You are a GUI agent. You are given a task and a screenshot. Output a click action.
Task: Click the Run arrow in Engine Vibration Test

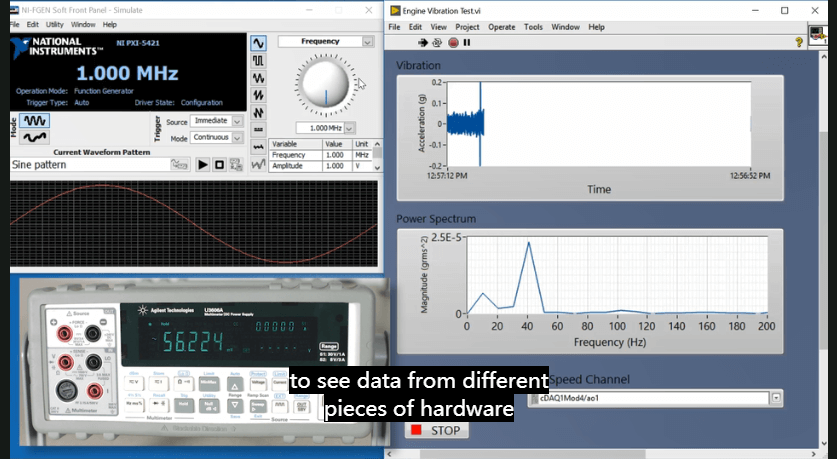(x=423, y=43)
